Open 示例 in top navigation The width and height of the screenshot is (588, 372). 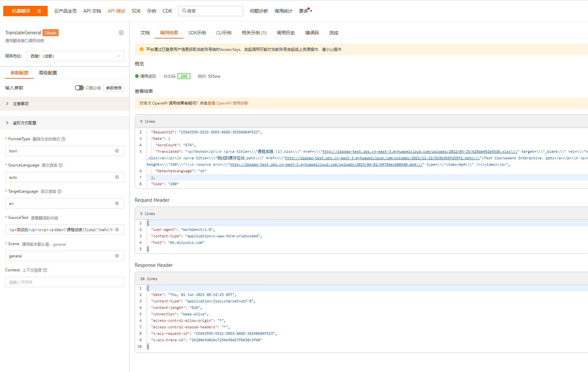pyautogui.click(x=152, y=11)
